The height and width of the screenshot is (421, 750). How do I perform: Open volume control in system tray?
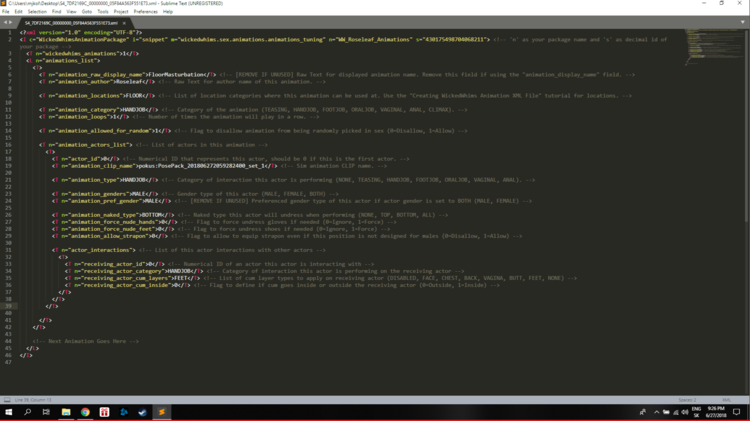tap(685, 412)
